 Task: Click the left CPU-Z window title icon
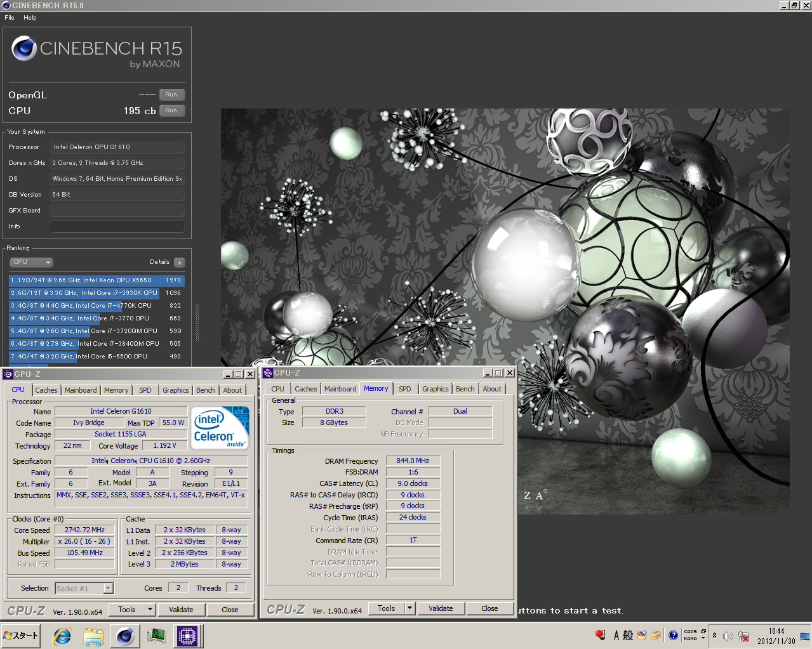(x=8, y=374)
